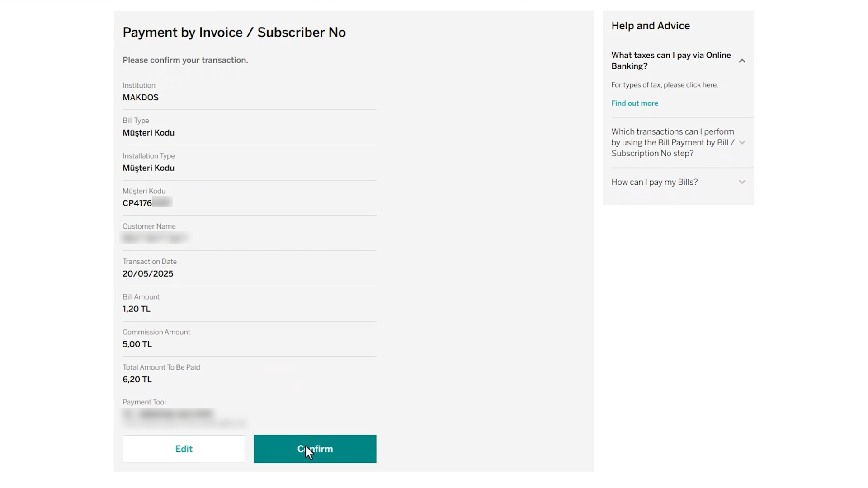Image resolution: width=868 pixels, height=488 pixels.
Task: Expand the Bill Payment transactions question chevron
Action: 742,142
